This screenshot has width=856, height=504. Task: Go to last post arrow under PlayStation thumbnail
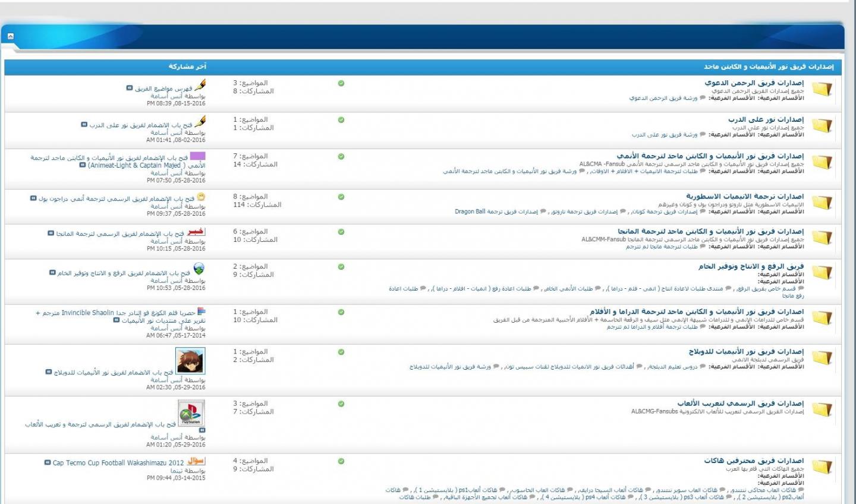click(202, 430)
